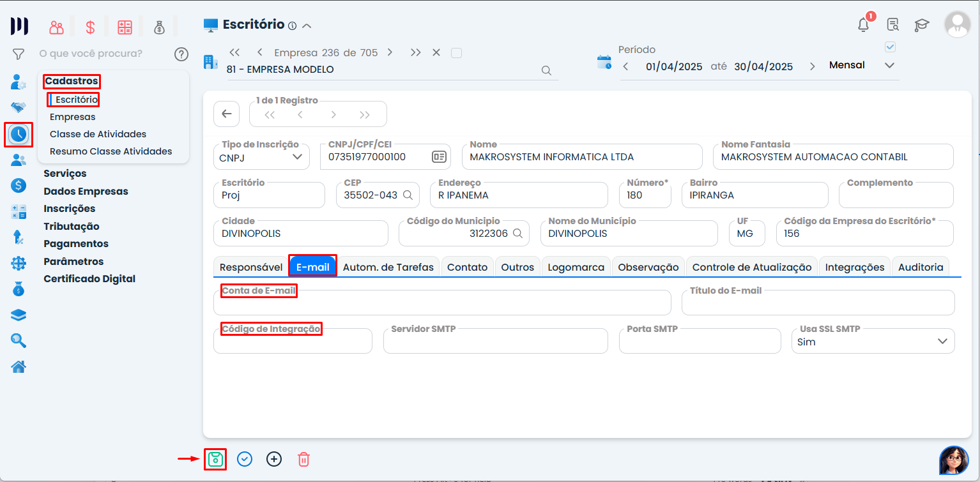Toggle the checkbox next to company navigation

(456, 53)
